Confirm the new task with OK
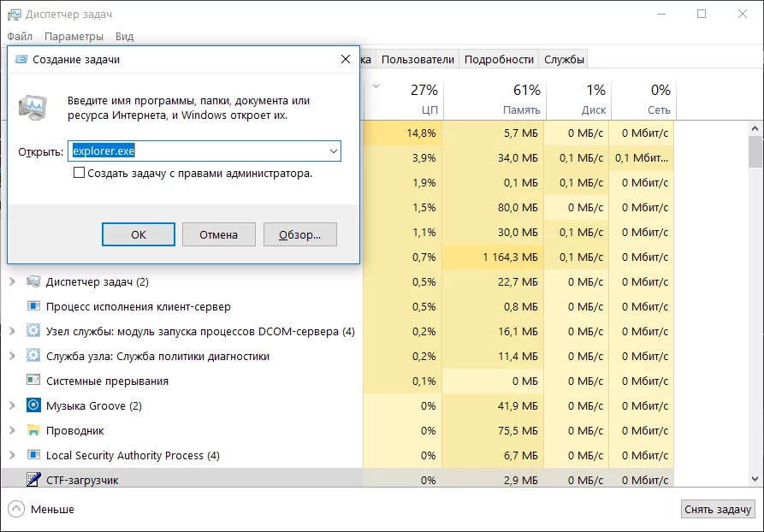The width and height of the screenshot is (764, 532). 139,234
